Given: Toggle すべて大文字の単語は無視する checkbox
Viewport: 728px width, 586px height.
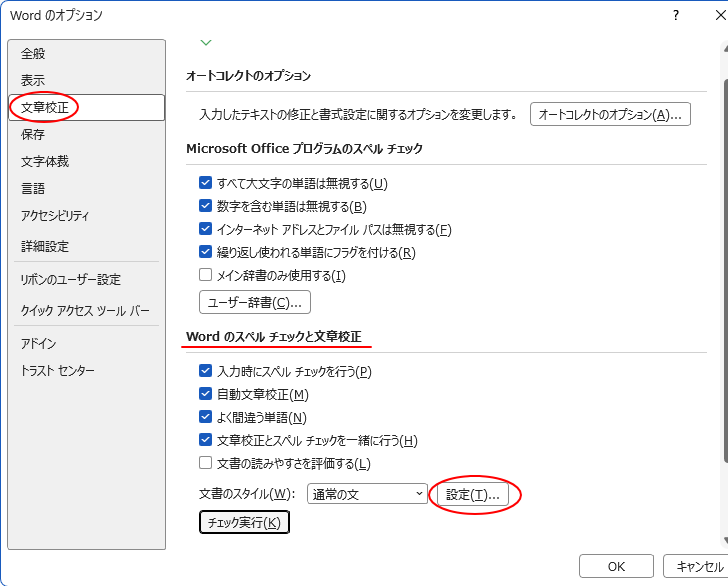Looking at the screenshot, I should coord(205,182).
